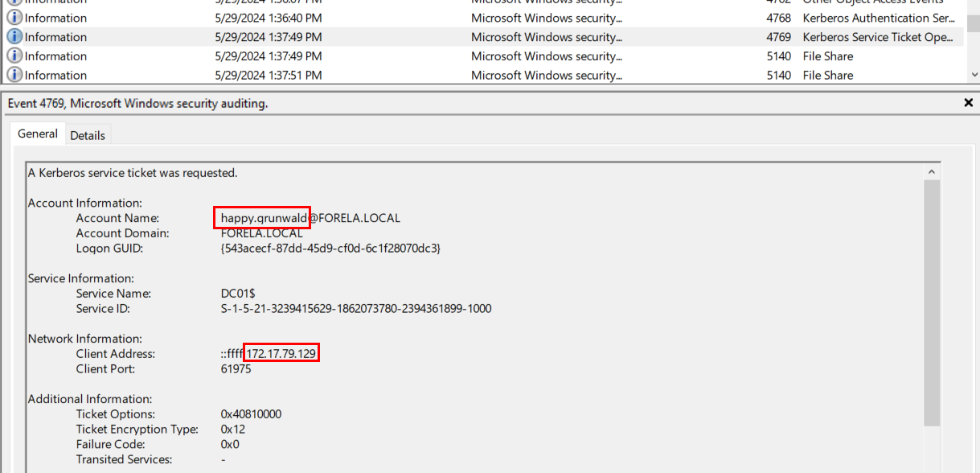Click the event description scroll-up arrow
The width and height of the screenshot is (980, 473).
[x=932, y=172]
